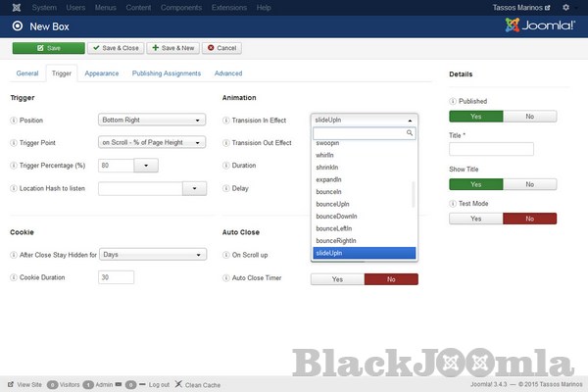
Task: Click the View Site icon in footer
Action: pyautogui.click(x=10, y=384)
